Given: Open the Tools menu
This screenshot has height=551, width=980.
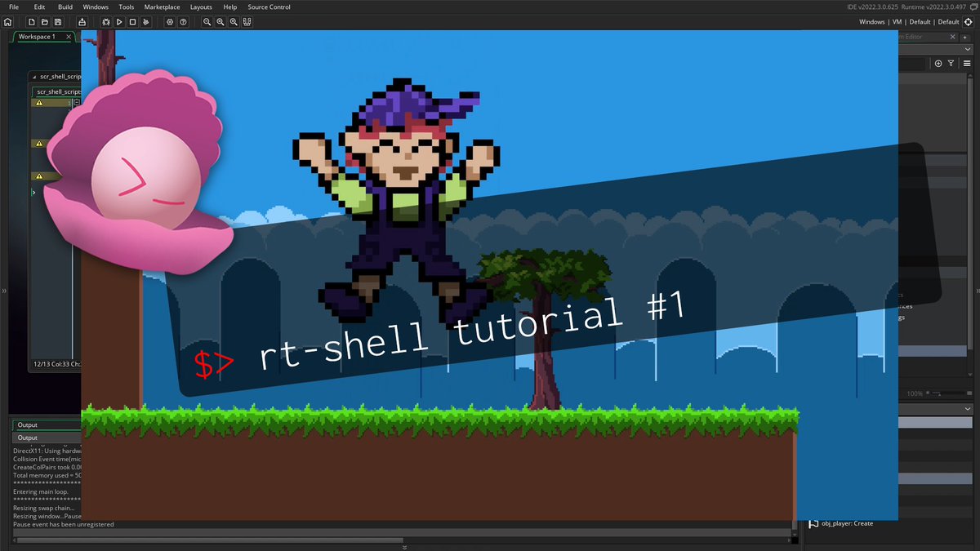Looking at the screenshot, I should 126,7.
